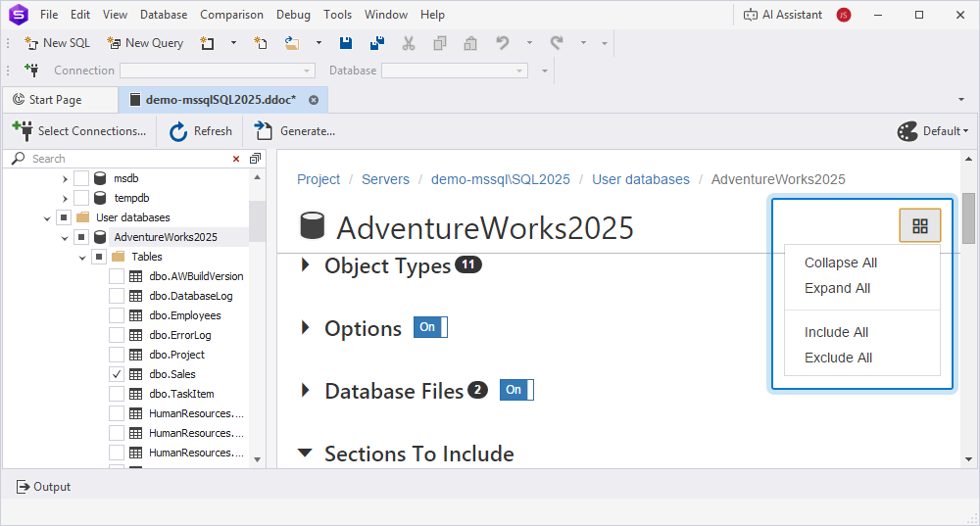Click the Cut scissors icon
Image resolution: width=980 pixels, height=526 pixels.
tap(408, 43)
